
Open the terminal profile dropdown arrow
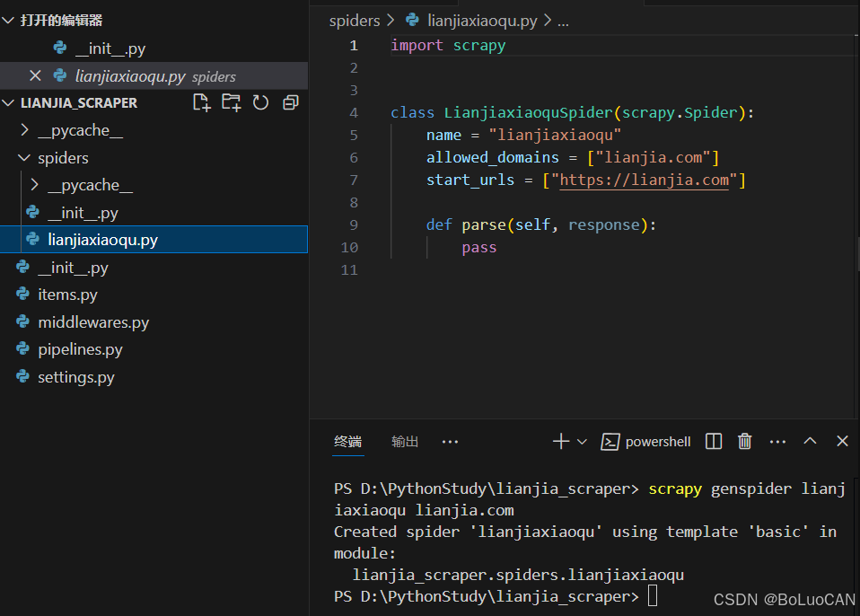coord(580,441)
